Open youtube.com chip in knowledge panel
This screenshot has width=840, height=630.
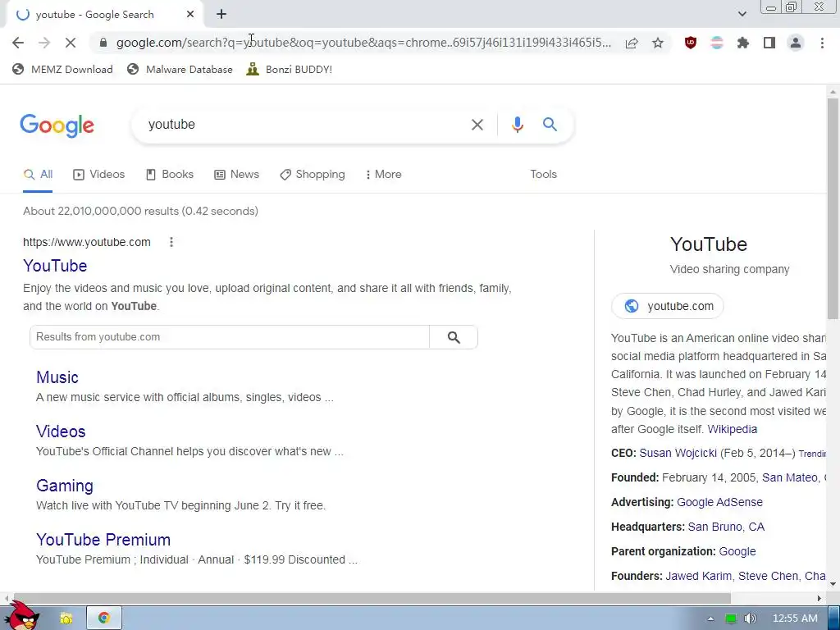point(668,306)
